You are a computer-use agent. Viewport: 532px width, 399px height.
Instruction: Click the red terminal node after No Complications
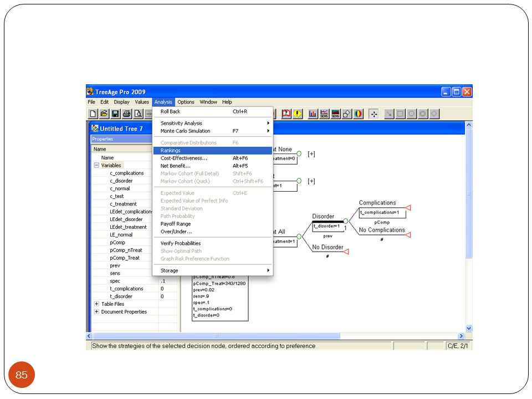point(408,235)
